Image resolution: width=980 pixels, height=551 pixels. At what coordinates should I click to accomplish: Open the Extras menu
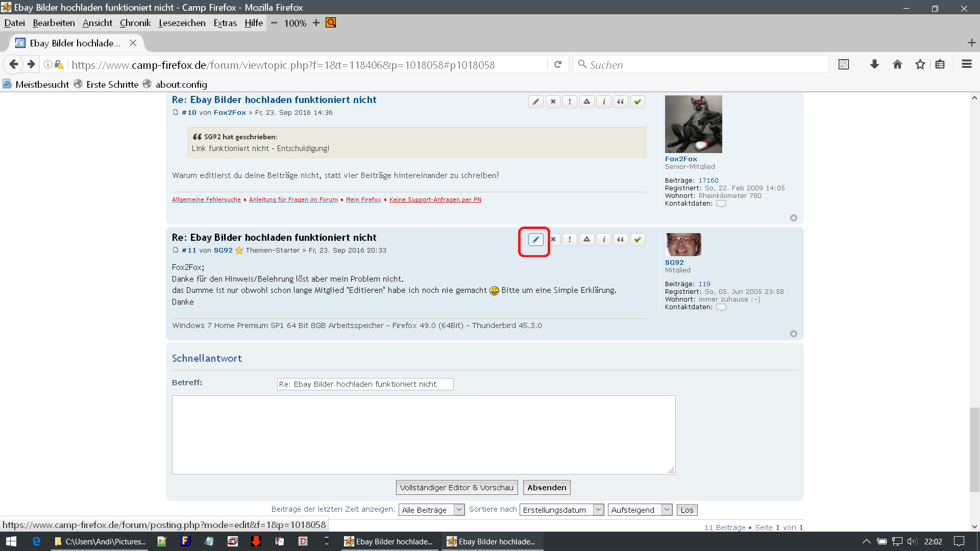225,23
